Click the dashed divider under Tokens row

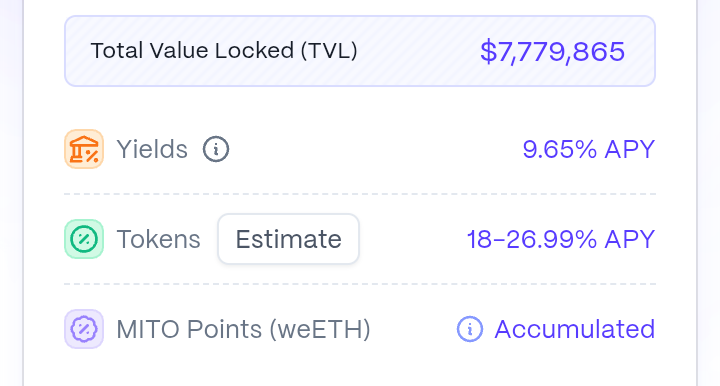click(360, 284)
